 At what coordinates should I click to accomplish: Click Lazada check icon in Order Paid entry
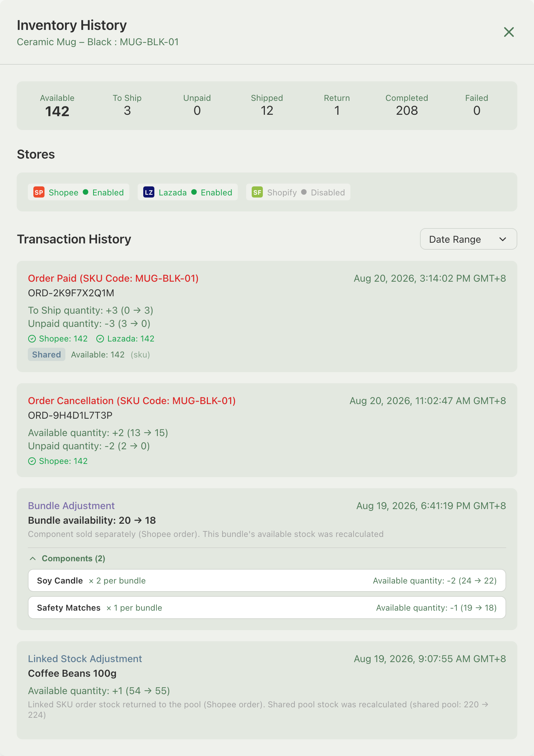coord(100,339)
